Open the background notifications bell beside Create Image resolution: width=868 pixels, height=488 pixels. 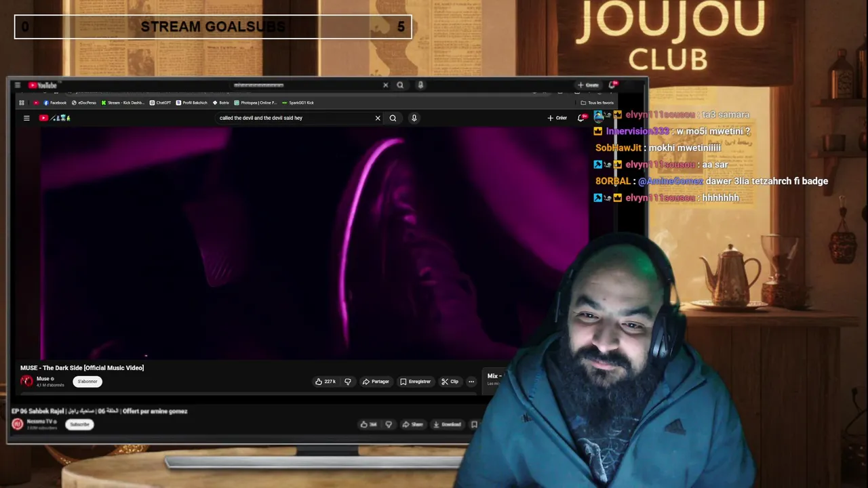(612, 85)
